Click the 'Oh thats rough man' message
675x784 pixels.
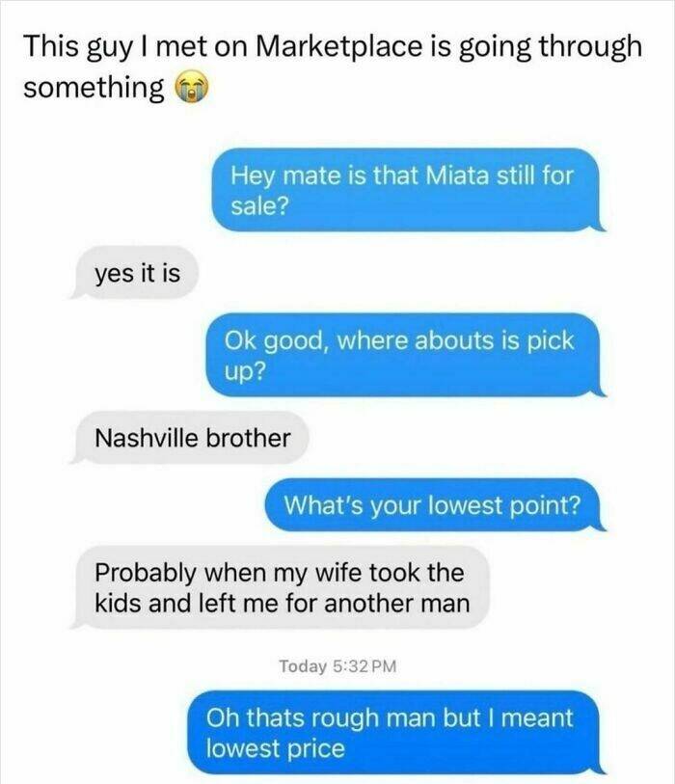396,733
